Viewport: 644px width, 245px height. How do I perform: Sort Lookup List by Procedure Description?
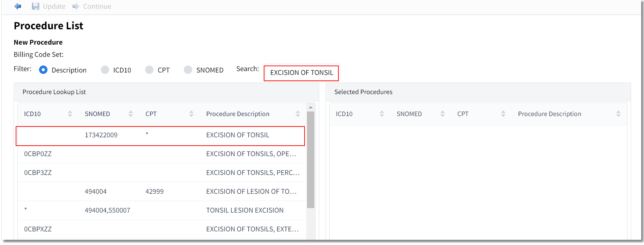(x=298, y=114)
